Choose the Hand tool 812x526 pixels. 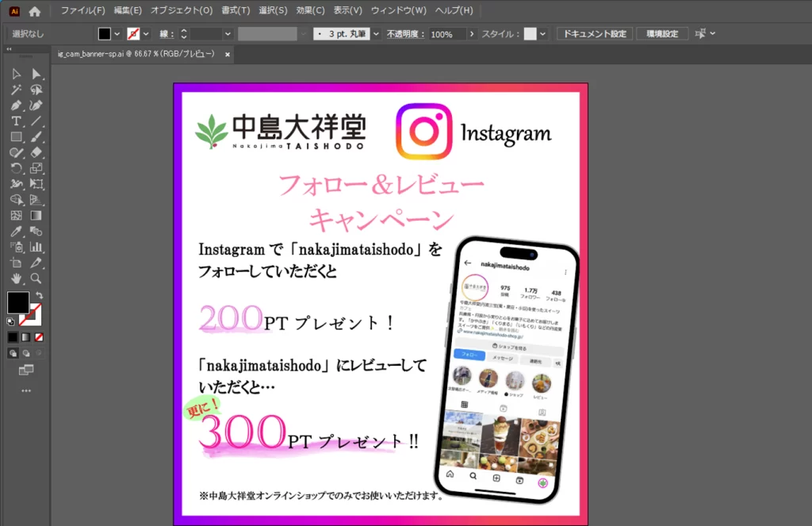[16, 278]
